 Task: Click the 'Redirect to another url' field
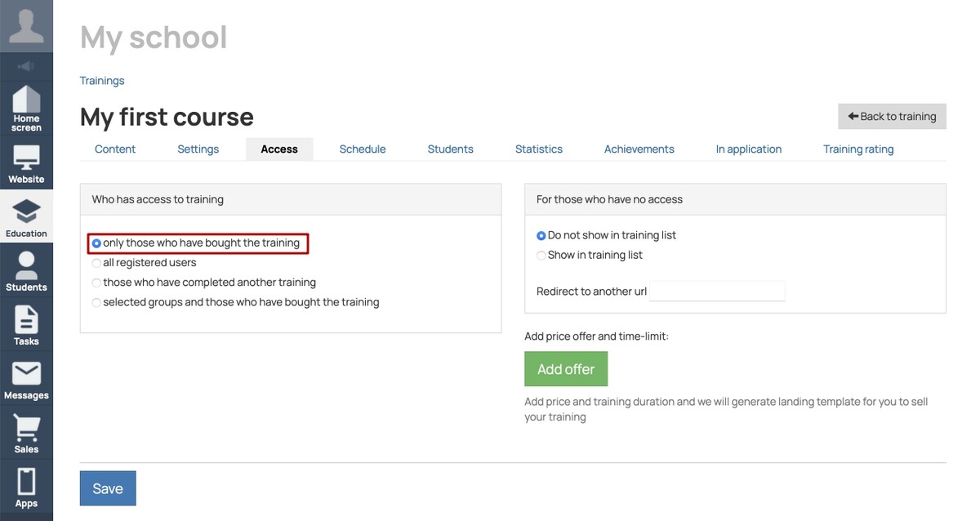coord(717,291)
